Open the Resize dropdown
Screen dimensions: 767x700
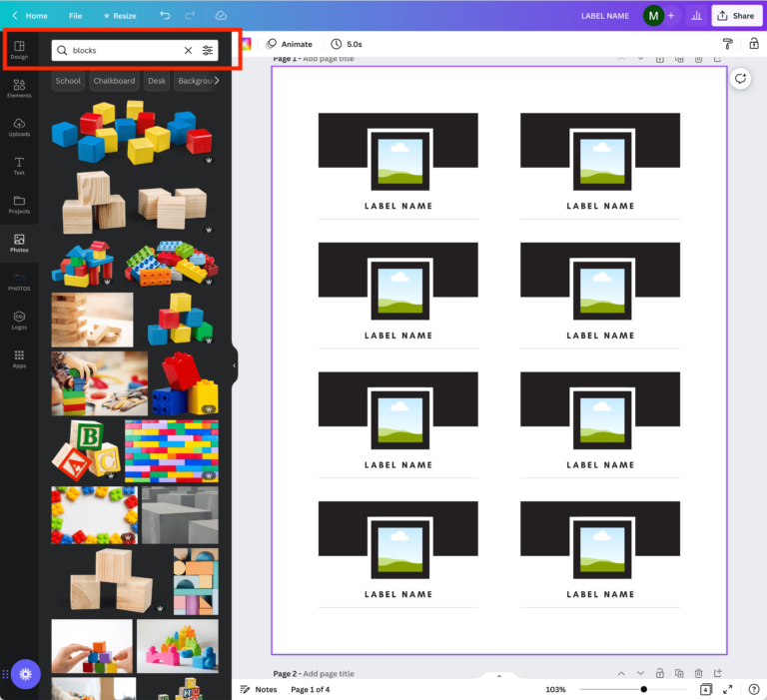(x=119, y=16)
